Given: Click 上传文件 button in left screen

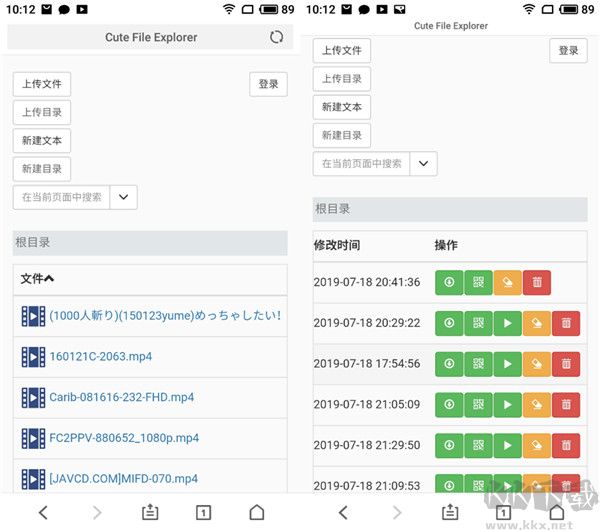Looking at the screenshot, I should 42,84.
